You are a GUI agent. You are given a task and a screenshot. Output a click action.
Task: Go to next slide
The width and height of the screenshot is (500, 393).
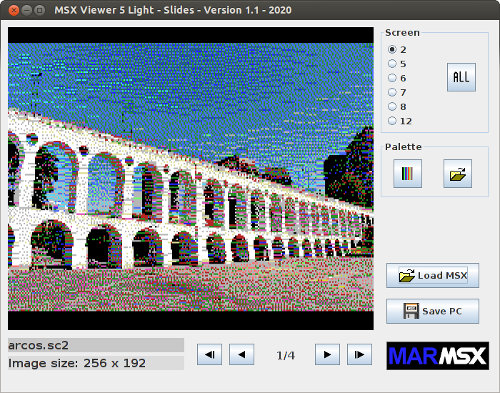pyautogui.click(x=328, y=355)
